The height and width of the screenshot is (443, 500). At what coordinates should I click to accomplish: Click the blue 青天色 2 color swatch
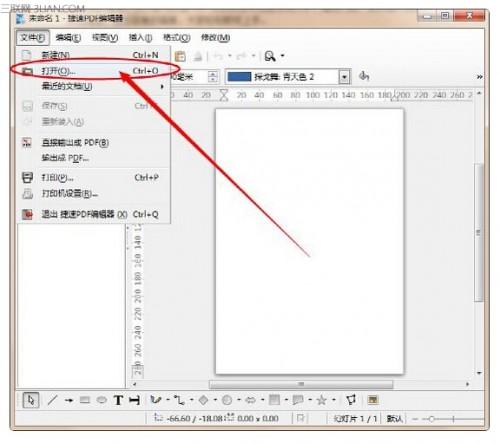point(239,77)
